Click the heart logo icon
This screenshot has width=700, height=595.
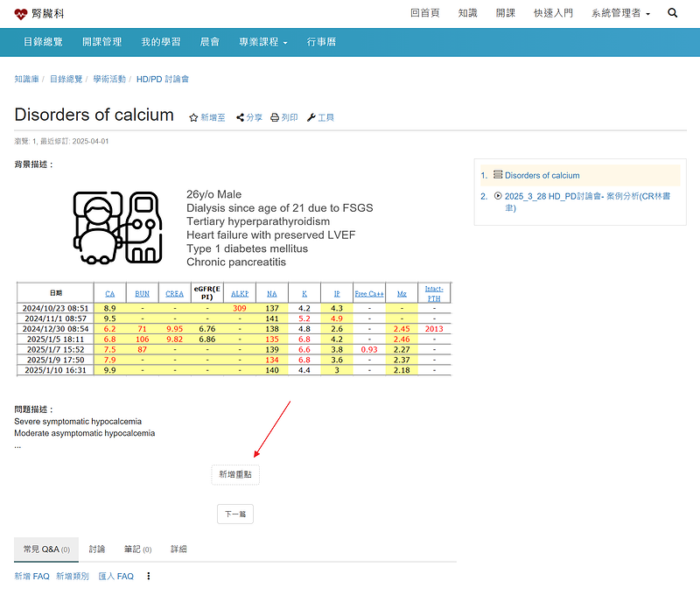click(21, 14)
